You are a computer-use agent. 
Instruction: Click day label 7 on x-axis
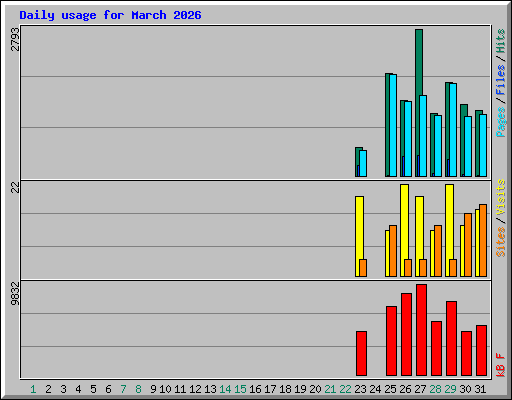[x=123, y=389]
